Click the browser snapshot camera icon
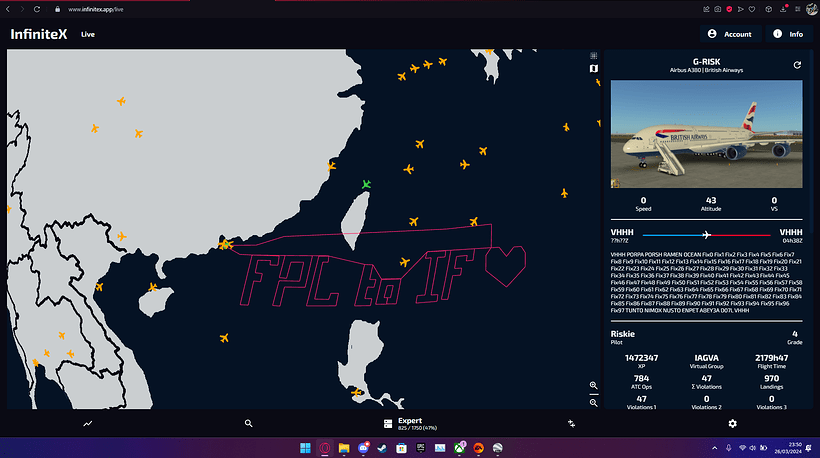The height and width of the screenshot is (458, 820). [718, 9]
